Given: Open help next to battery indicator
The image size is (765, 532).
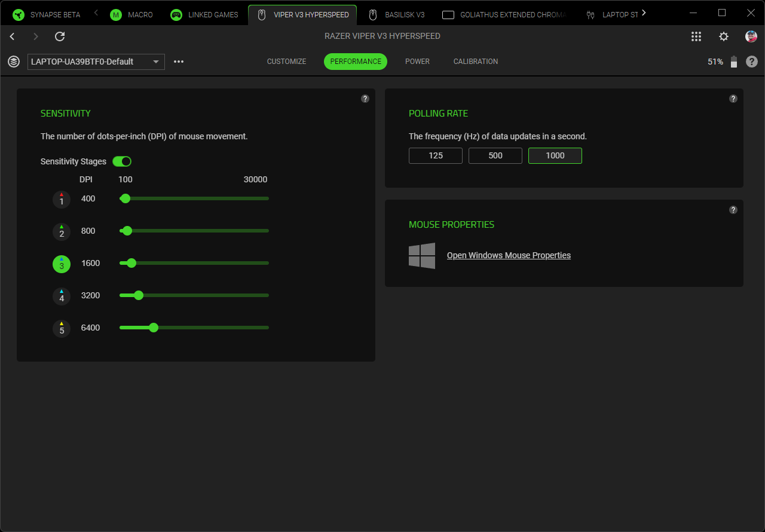Looking at the screenshot, I should pos(752,62).
